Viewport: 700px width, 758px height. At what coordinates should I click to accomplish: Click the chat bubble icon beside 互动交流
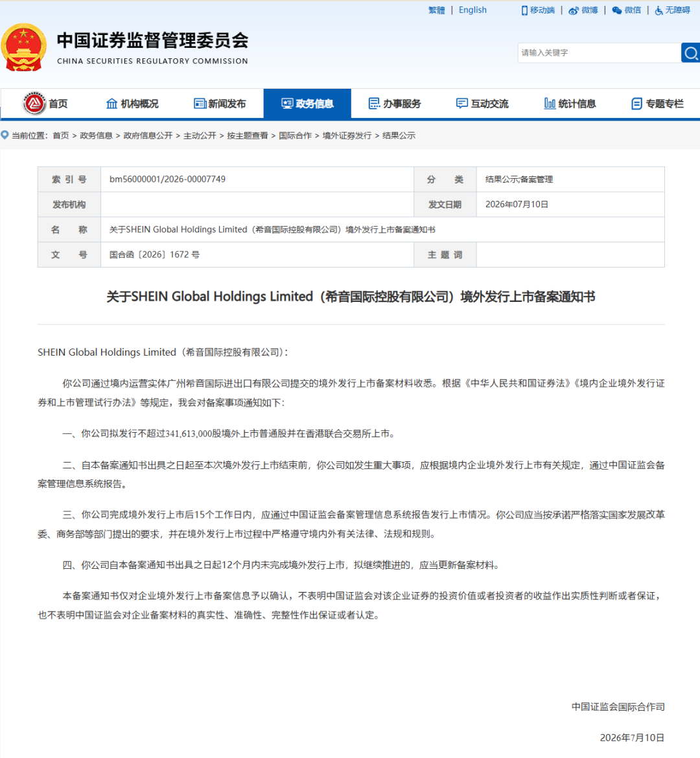tap(462, 104)
